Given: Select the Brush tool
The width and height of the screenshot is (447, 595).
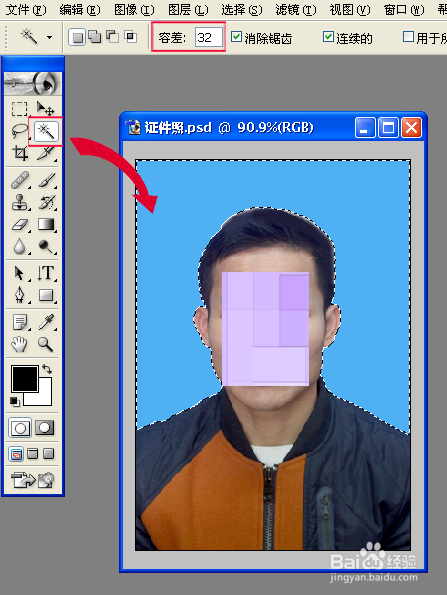Looking at the screenshot, I should click(x=46, y=180).
